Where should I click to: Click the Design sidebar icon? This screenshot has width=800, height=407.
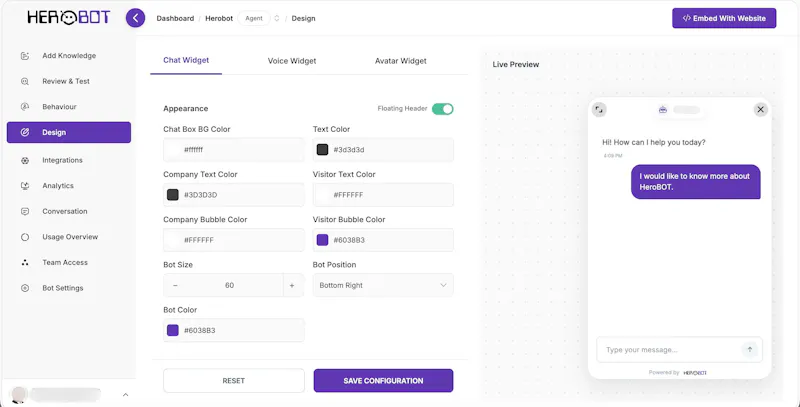[x=24, y=133]
